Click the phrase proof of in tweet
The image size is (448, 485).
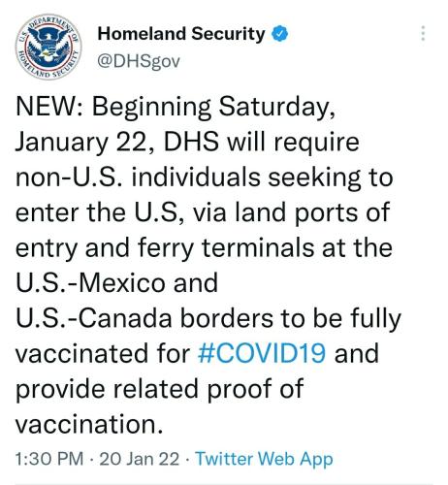[x=255, y=389]
